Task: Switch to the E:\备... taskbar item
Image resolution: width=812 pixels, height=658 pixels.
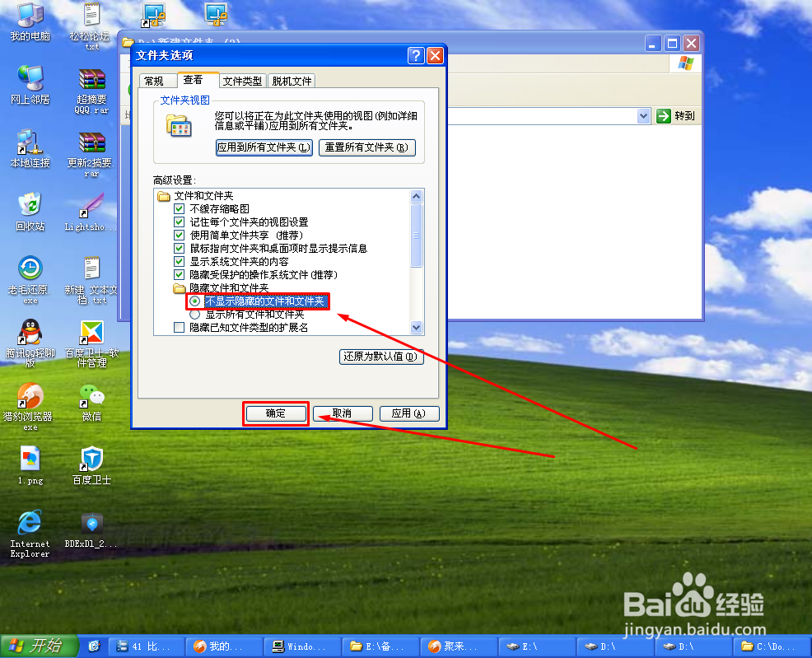Action: click(380, 646)
